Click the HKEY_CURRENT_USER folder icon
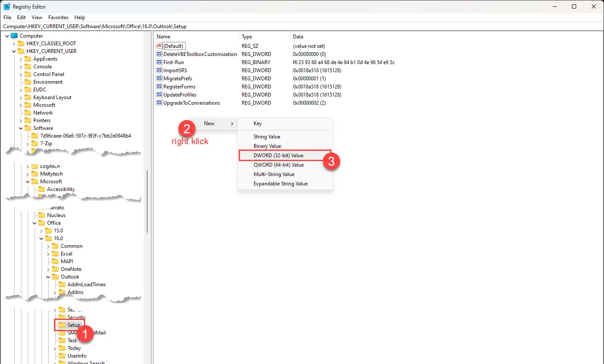 click(x=21, y=51)
